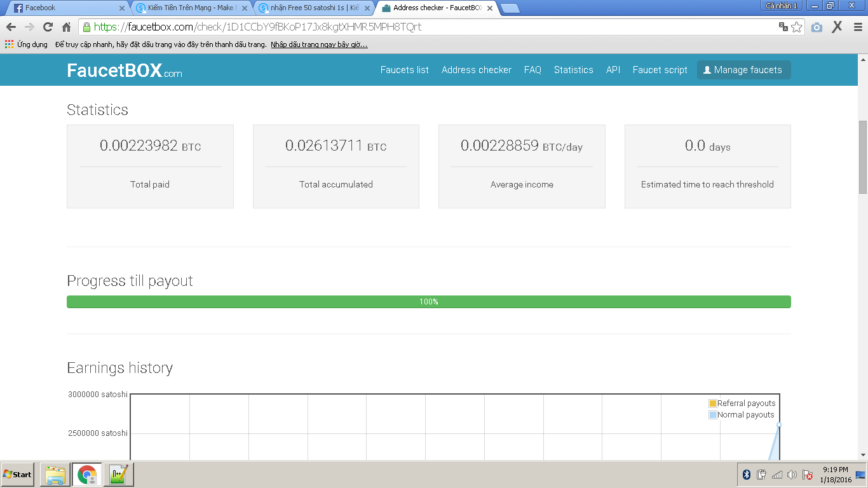The image size is (868, 488).
Task: Switch to the Facebook tab
Action: click(x=68, y=8)
